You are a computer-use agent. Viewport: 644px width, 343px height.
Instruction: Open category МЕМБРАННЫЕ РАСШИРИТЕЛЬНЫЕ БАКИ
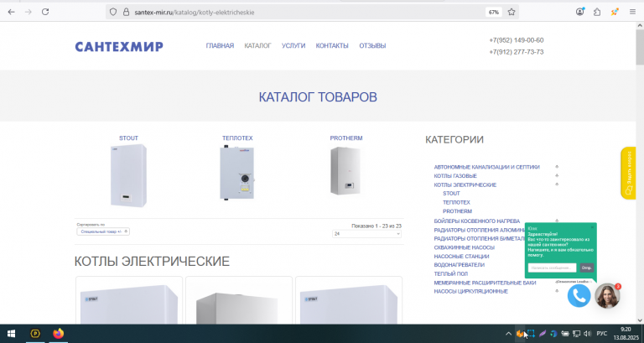[485, 283]
